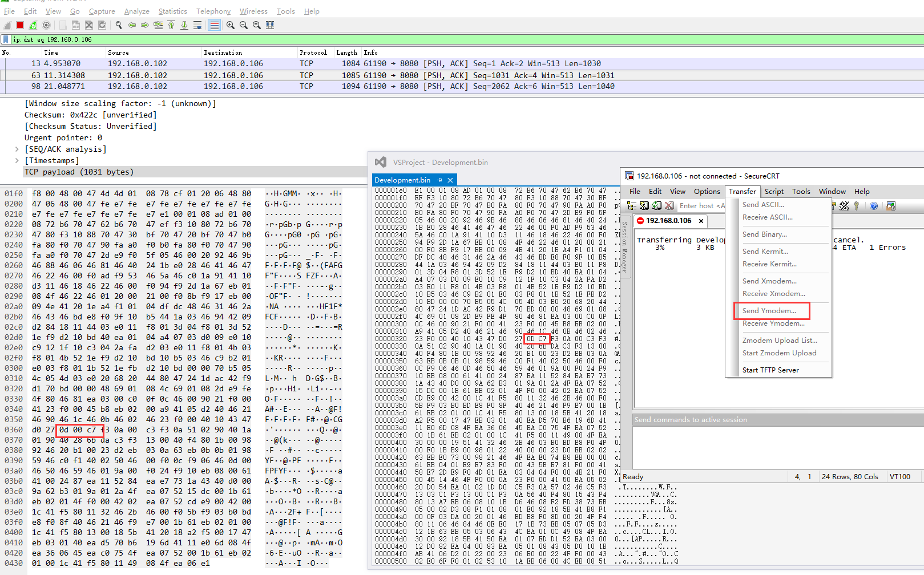
Task: Click the open capture file icon
Action: pyautogui.click(x=63, y=25)
